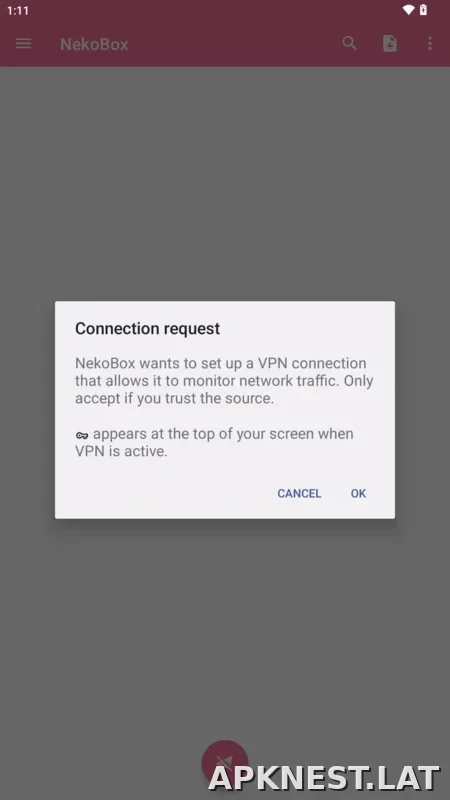Tap the paper plane connect button
The height and width of the screenshot is (800, 450).
coord(225,763)
